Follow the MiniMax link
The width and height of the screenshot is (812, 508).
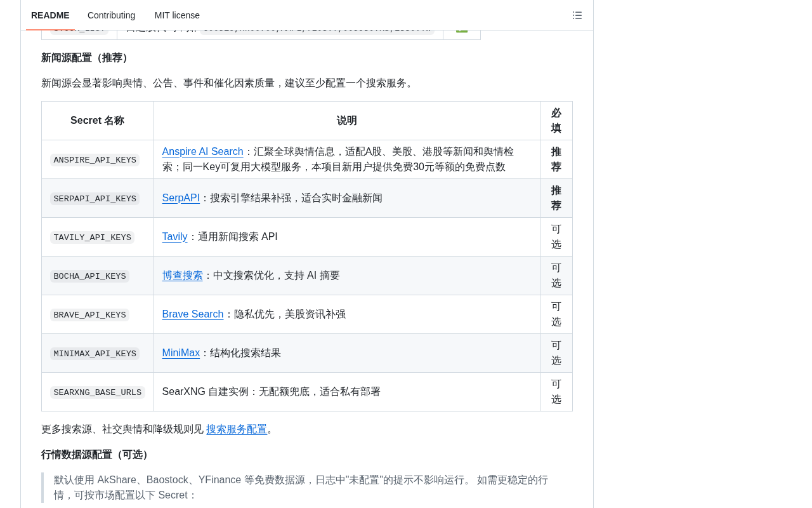(181, 353)
